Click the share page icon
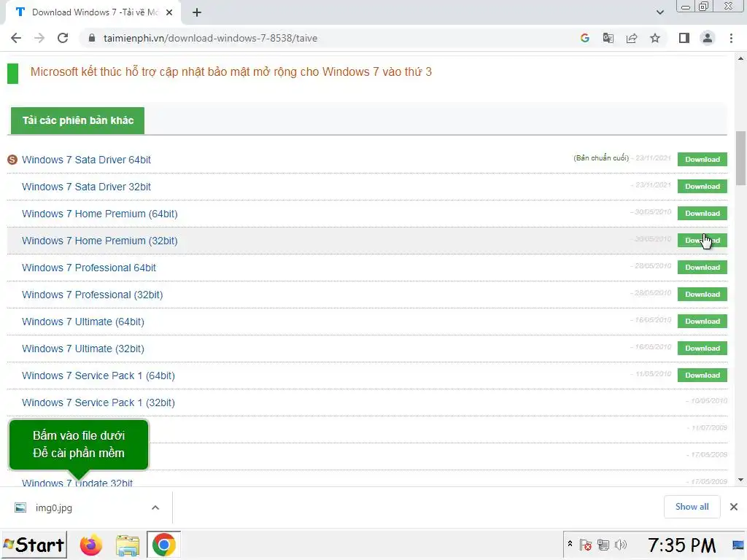This screenshot has height=560, width=747. click(x=632, y=38)
